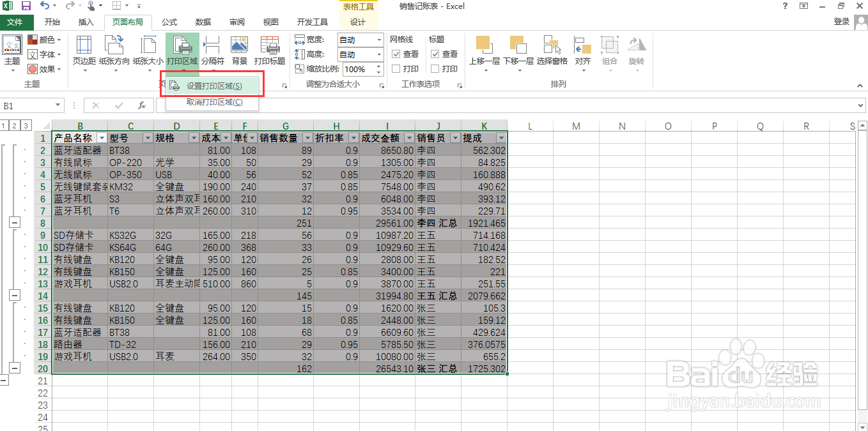The width and height of the screenshot is (868, 431).
Task: Open the 提成 column filter dropdown
Action: coord(501,138)
